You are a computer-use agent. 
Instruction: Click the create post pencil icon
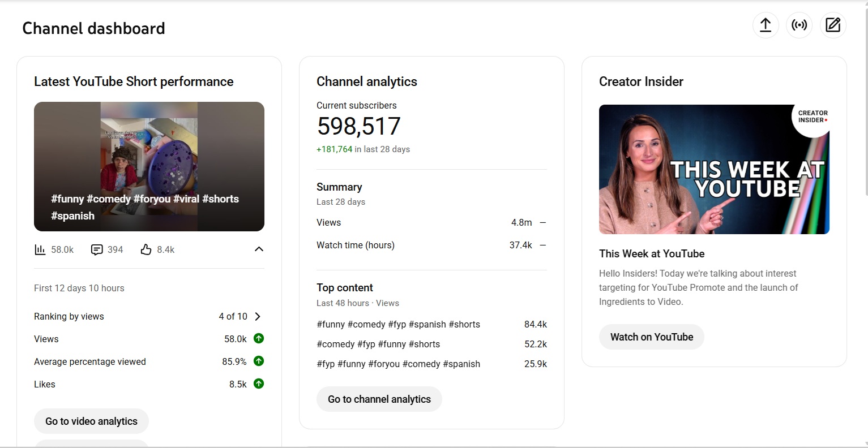833,25
